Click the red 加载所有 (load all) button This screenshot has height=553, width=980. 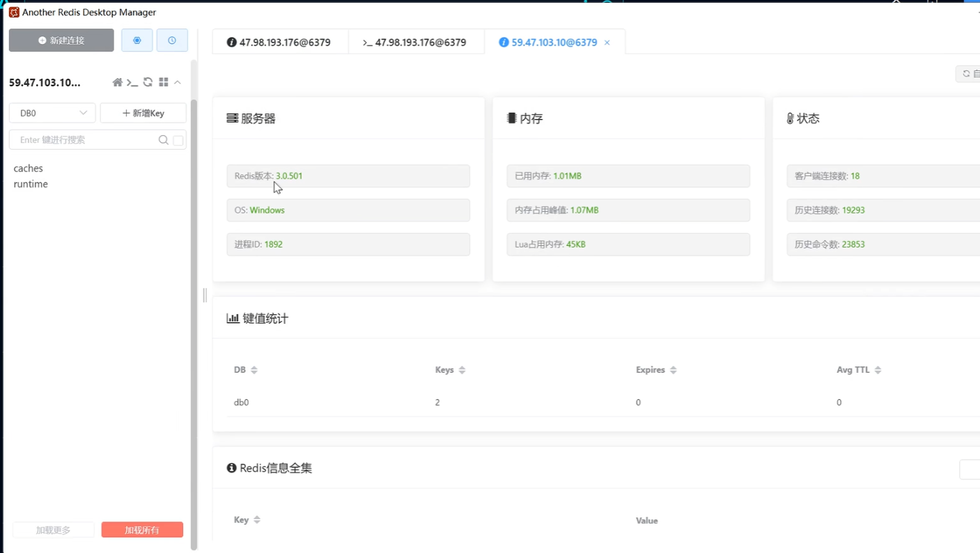point(142,530)
